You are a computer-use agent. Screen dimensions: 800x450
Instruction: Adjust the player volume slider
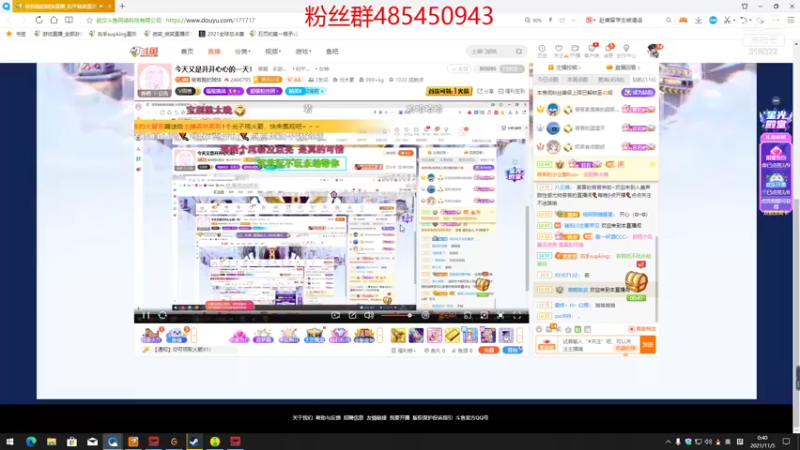pos(396,316)
